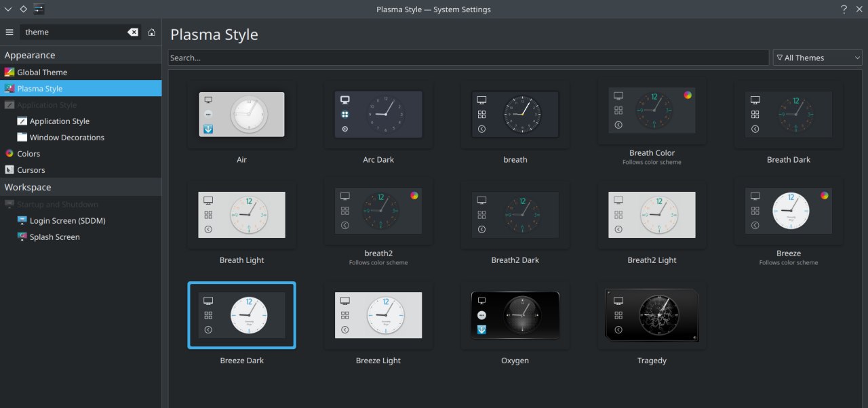The height and width of the screenshot is (408, 868).
Task: Open the window menu chevron in title bar
Action: (x=8, y=9)
